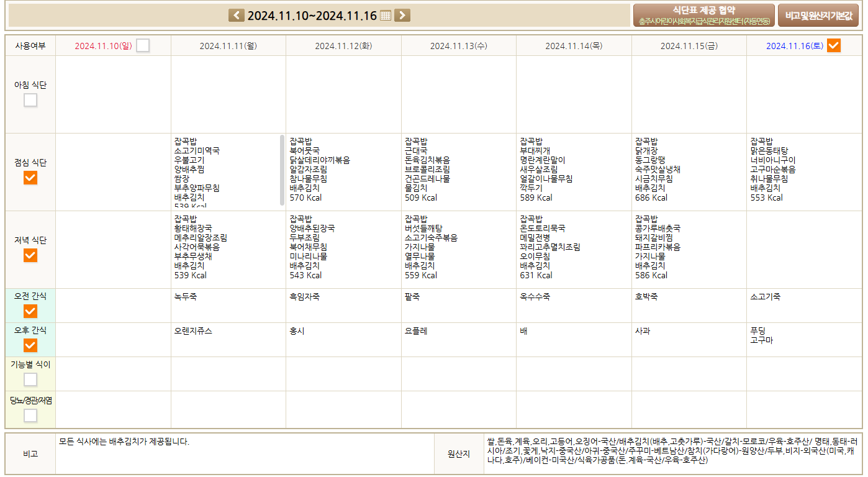Uncheck the 점심 식단 checkbox
868x477 pixels.
coord(30,178)
